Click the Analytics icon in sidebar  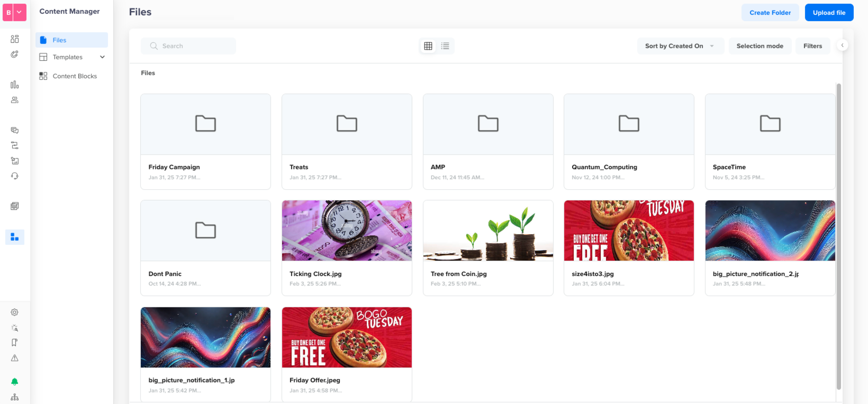[x=15, y=85]
